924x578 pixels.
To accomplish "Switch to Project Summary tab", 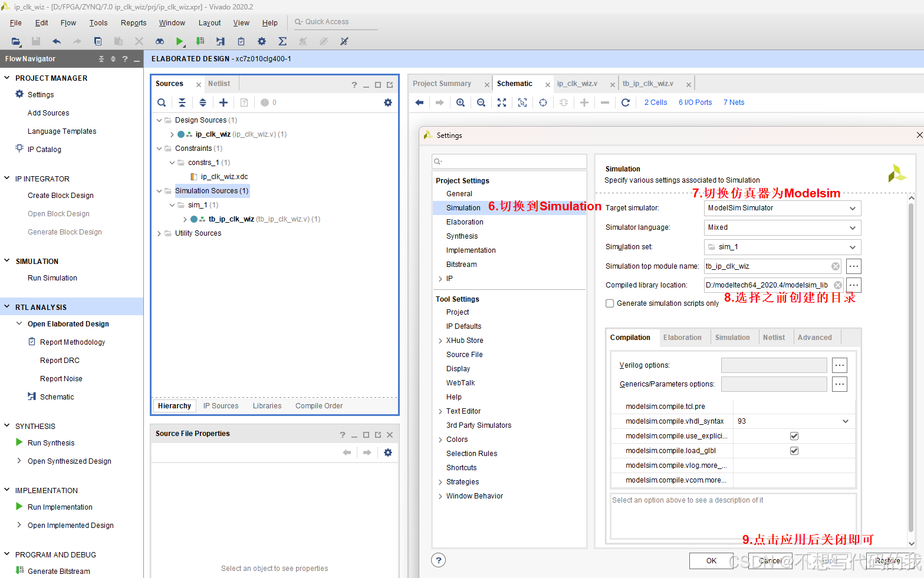I will pyautogui.click(x=442, y=84).
